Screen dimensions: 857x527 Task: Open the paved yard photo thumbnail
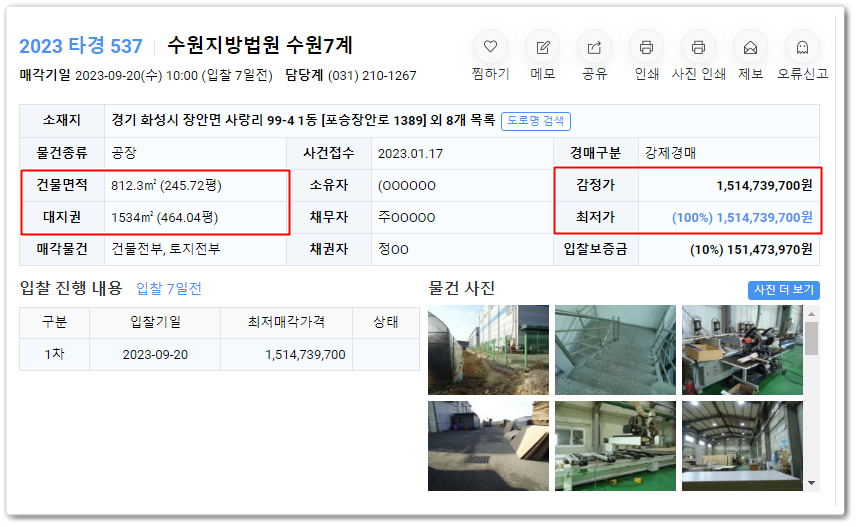point(488,446)
